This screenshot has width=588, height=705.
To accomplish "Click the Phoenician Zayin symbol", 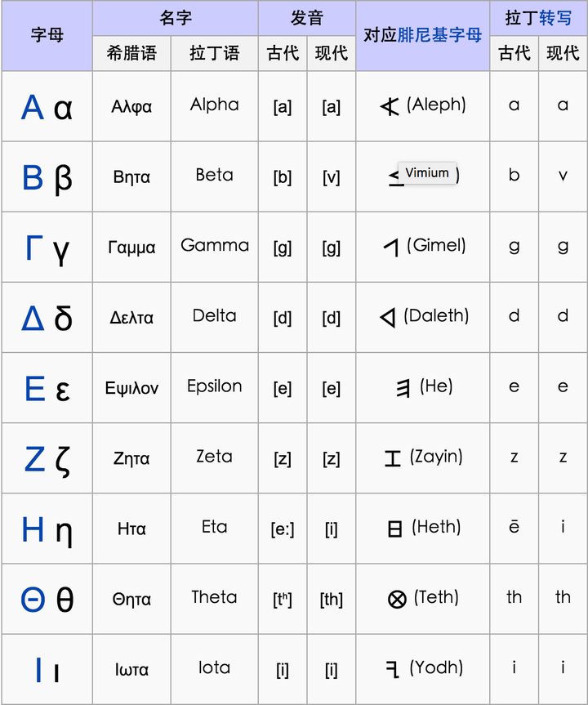I will 393,459.
